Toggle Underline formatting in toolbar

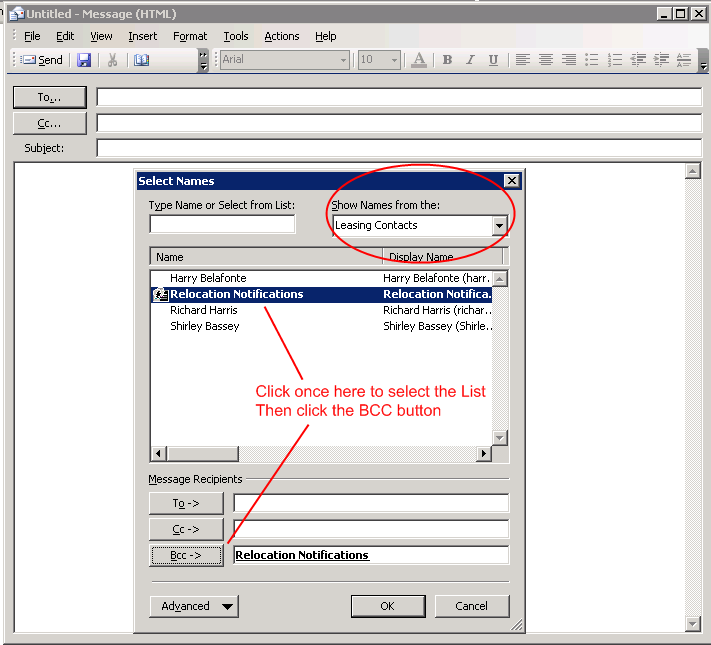(x=493, y=60)
